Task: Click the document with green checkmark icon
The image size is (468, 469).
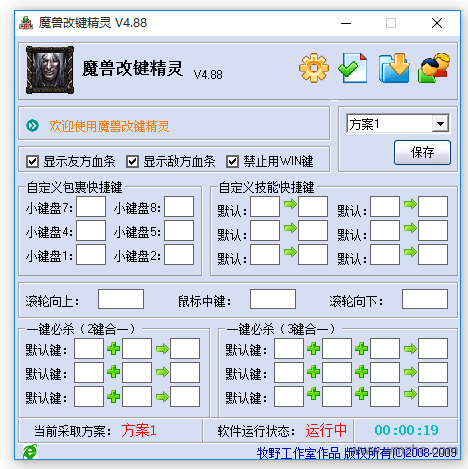Action: [353, 68]
